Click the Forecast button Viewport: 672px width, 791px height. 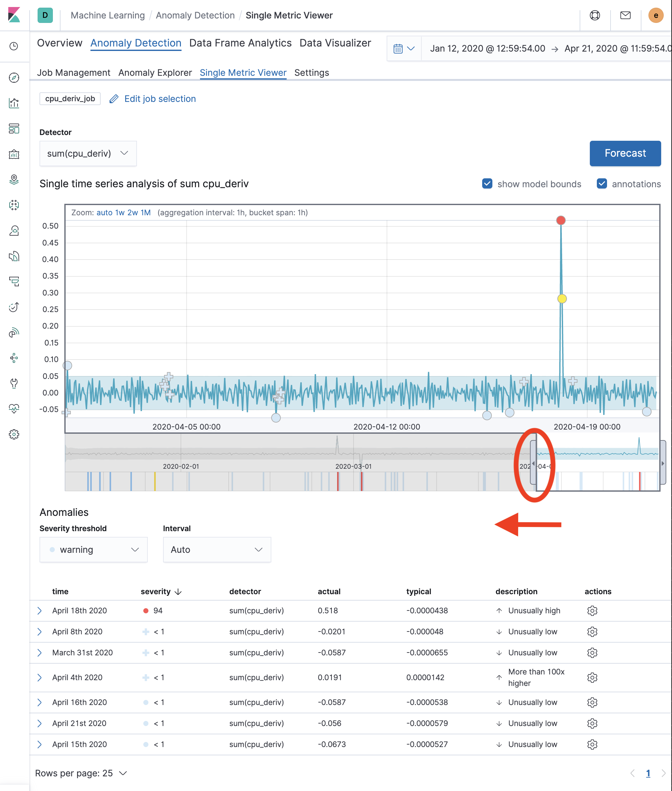[625, 153]
